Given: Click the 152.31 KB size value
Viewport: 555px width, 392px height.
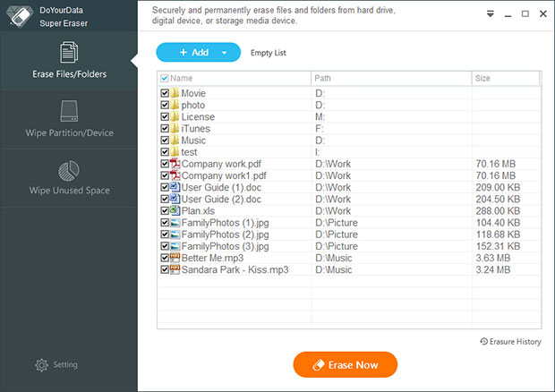Looking at the screenshot, I should pyautogui.click(x=498, y=246).
